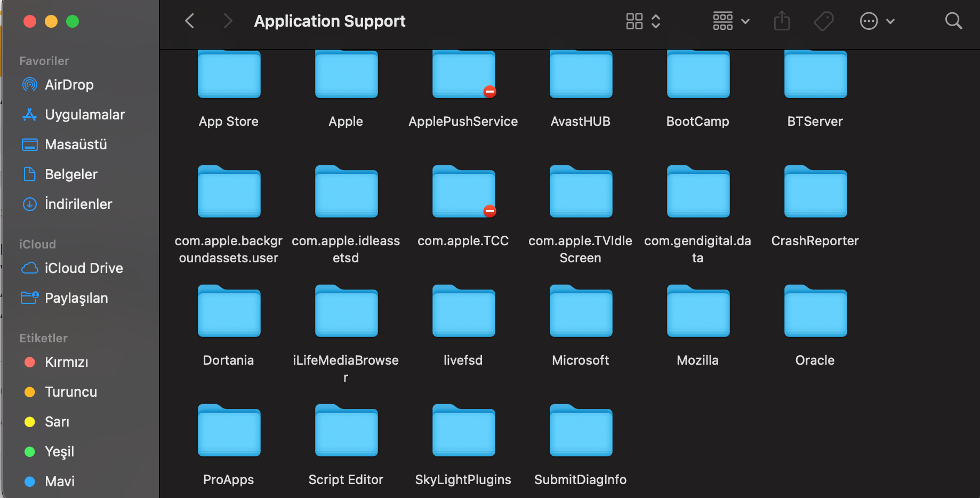Toggle icon view switcher in toolbar
Viewport: 980px width, 498px height.
(x=642, y=21)
